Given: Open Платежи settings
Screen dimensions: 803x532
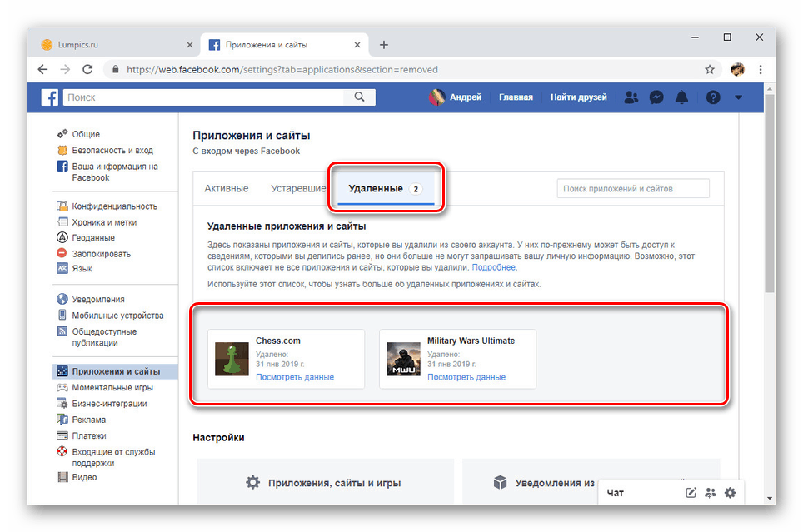Looking at the screenshot, I should (x=88, y=435).
